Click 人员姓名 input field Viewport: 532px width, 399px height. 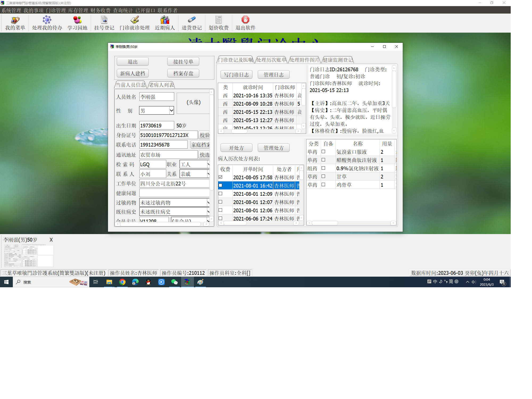(157, 97)
